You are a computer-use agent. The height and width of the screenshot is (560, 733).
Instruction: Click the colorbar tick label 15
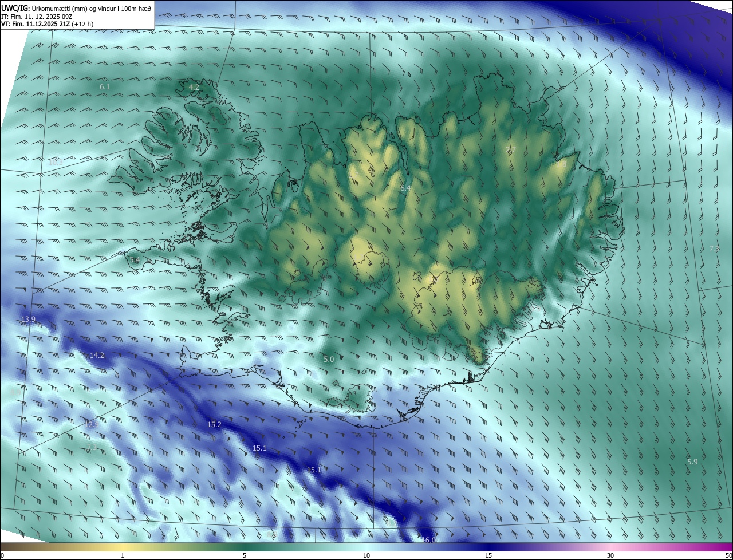click(488, 556)
